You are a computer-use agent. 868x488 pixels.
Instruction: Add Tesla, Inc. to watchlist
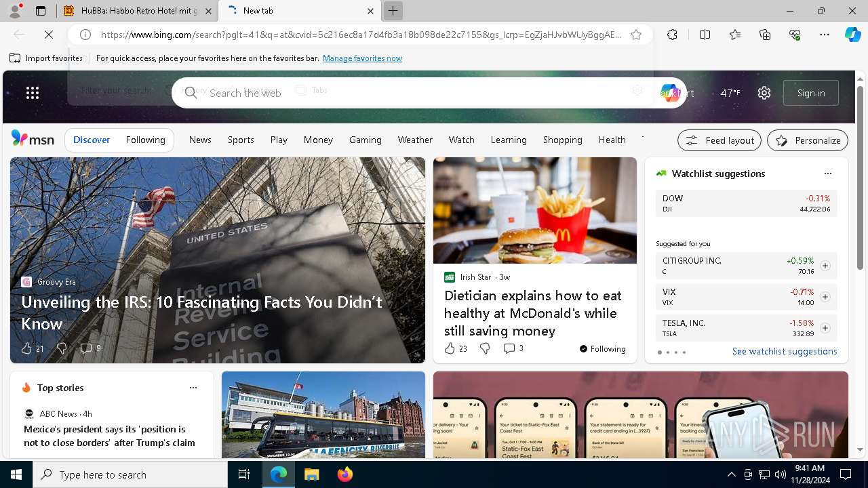click(825, 328)
